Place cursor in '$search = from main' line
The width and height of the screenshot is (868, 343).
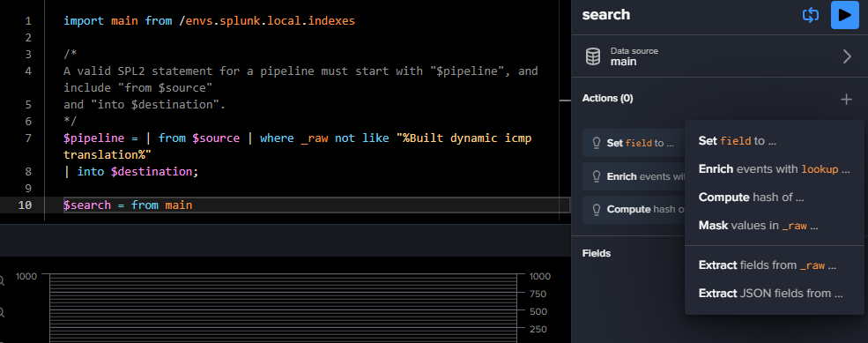point(316,205)
